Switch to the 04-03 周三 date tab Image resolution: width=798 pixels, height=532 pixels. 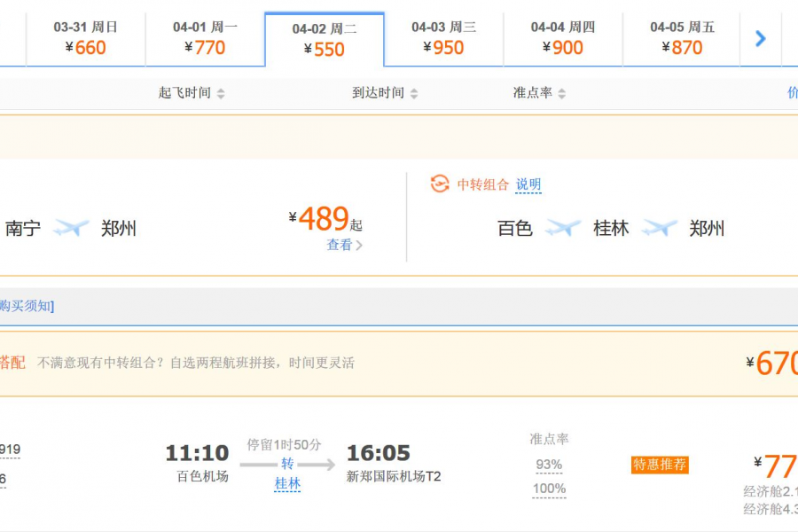(x=443, y=38)
